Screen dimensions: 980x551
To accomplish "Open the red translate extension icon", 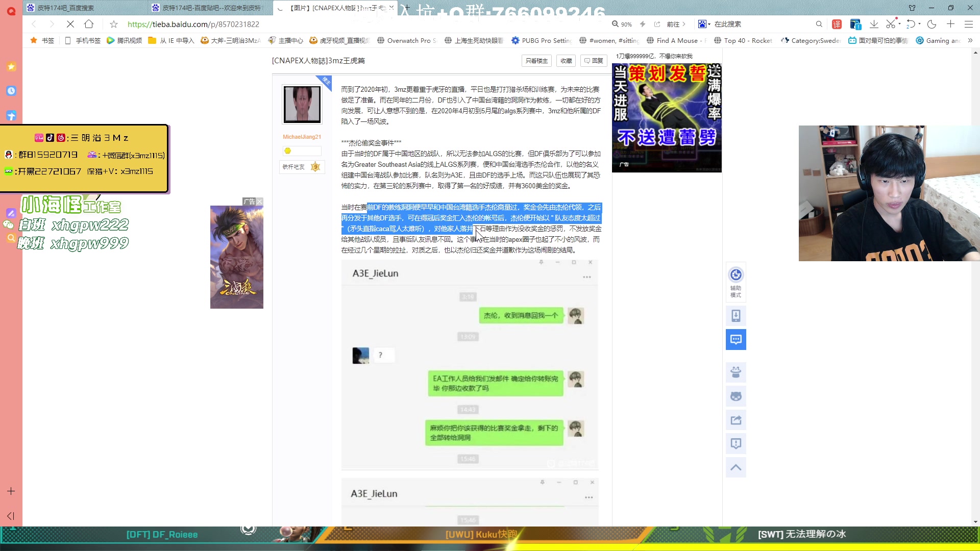I will pos(837,24).
